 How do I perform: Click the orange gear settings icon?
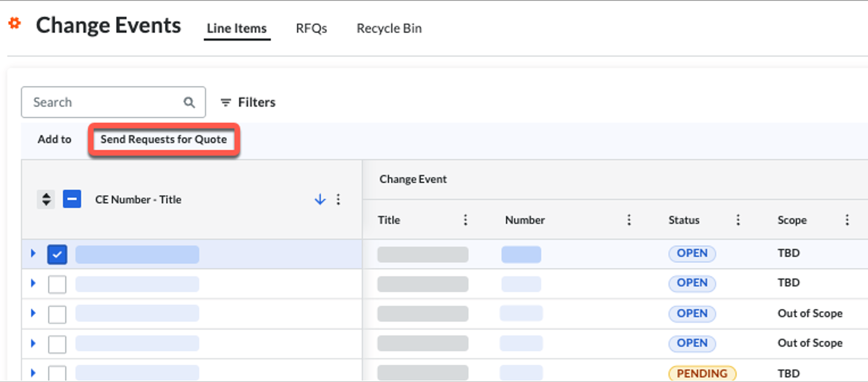(15, 23)
